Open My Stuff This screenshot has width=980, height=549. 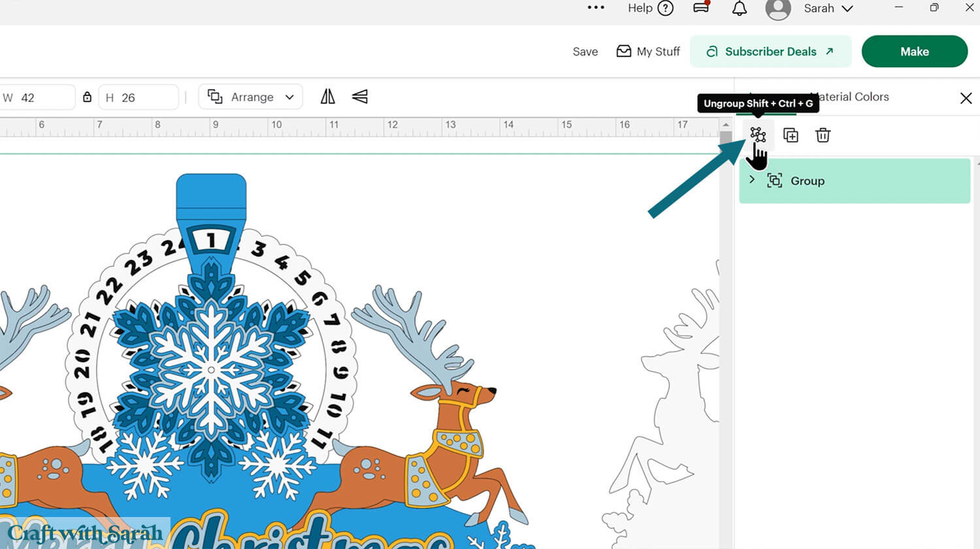[x=648, y=52]
